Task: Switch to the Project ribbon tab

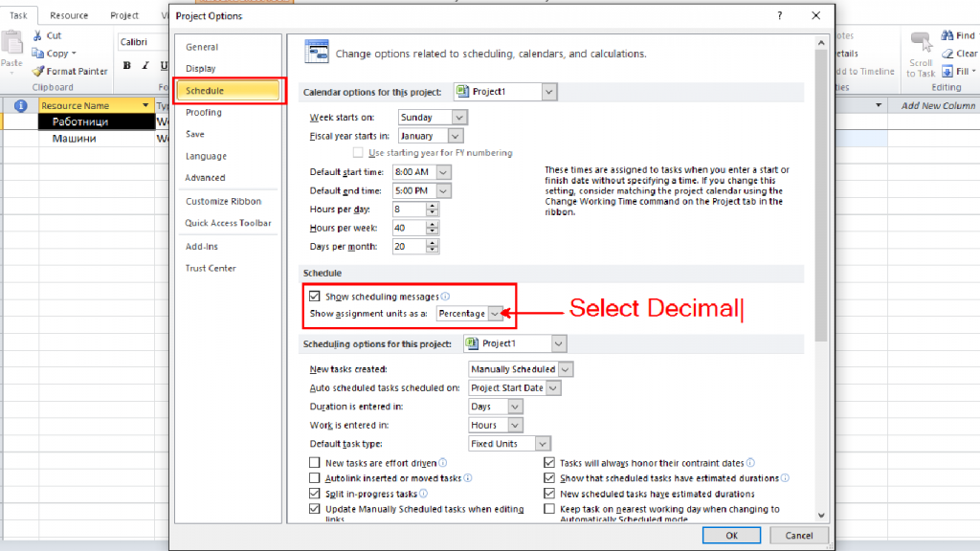Action: 124,15
